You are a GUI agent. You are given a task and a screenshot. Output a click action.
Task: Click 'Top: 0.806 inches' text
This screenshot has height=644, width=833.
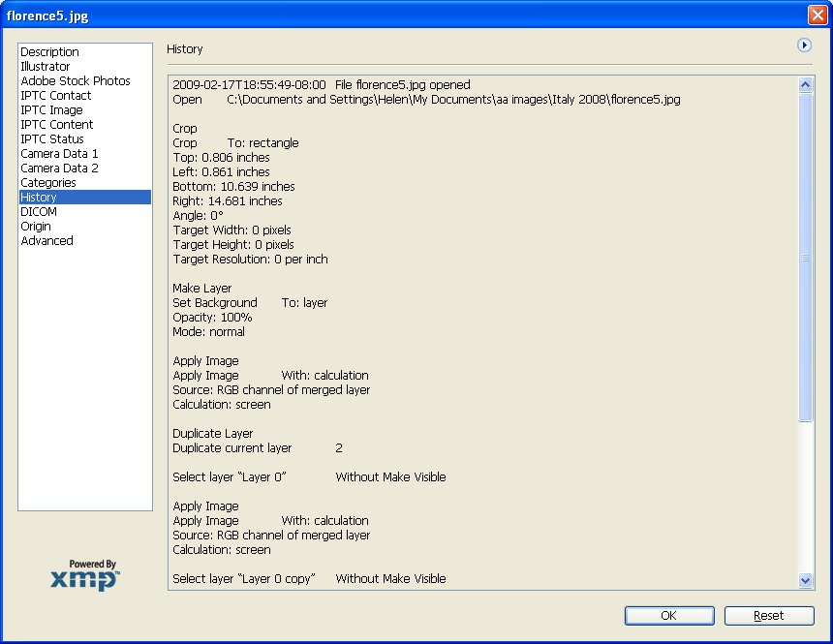tap(221, 158)
